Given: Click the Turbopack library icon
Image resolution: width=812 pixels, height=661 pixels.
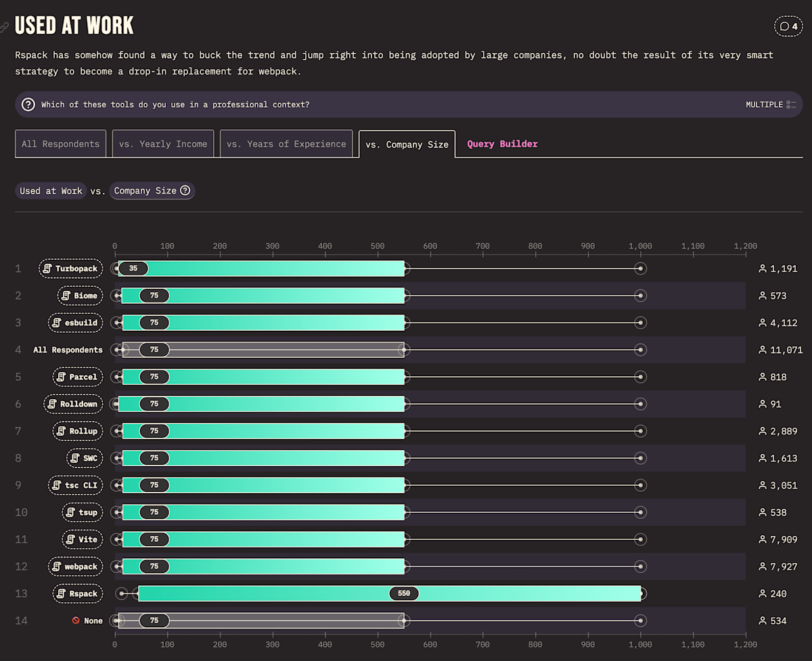Looking at the screenshot, I should (x=48, y=269).
